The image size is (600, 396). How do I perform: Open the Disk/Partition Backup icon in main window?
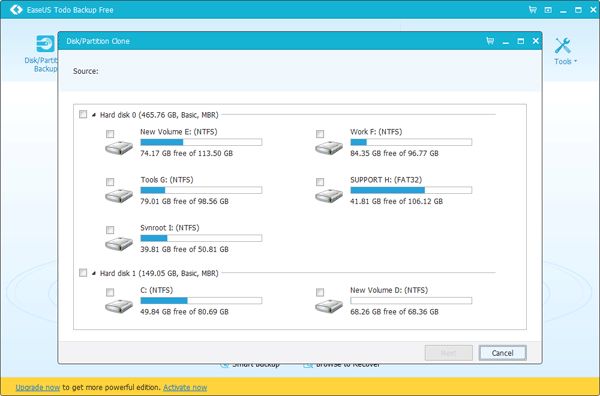(x=45, y=44)
